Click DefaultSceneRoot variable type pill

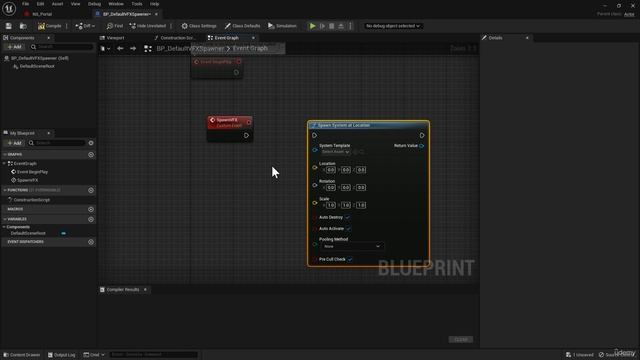(63, 233)
